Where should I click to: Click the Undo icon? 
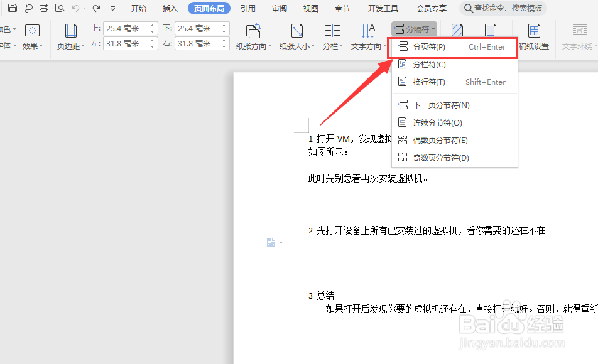tap(75, 8)
